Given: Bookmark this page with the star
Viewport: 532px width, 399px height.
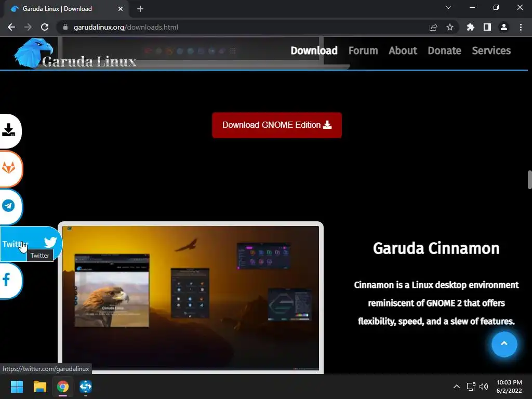Looking at the screenshot, I should 450,27.
